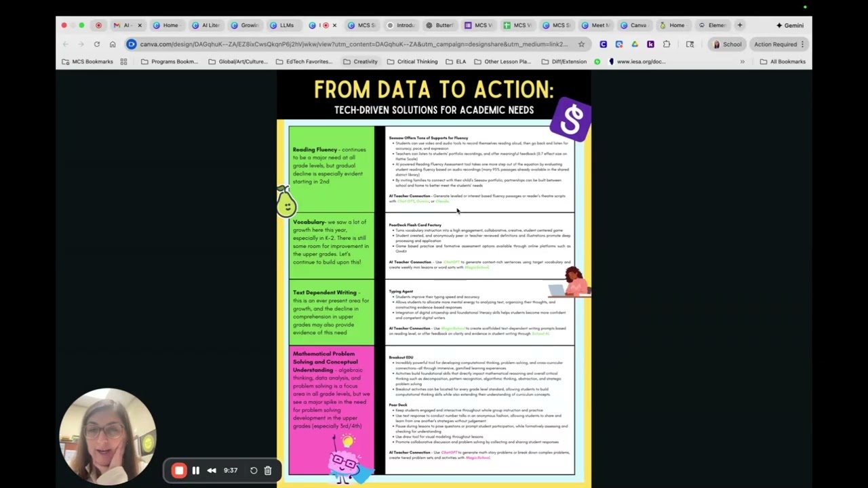The width and height of the screenshot is (868, 488).
Task: Open the Other Lesson Pla... bookmark folder
Action: click(502, 62)
